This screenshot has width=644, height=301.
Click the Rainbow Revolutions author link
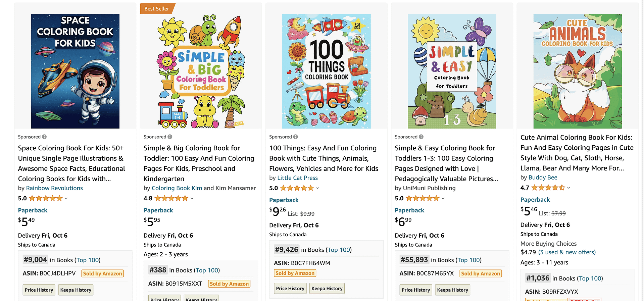pyautogui.click(x=54, y=188)
